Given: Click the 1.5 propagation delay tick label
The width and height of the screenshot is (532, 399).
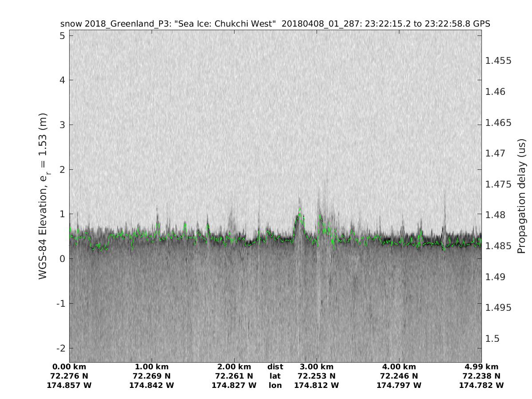Looking at the screenshot, I should [492, 339].
